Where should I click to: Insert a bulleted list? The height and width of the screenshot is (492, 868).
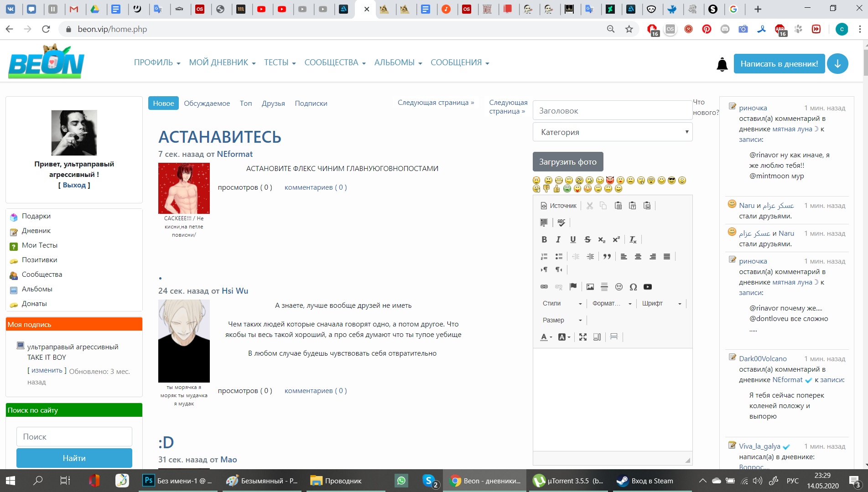tap(559, 256)
